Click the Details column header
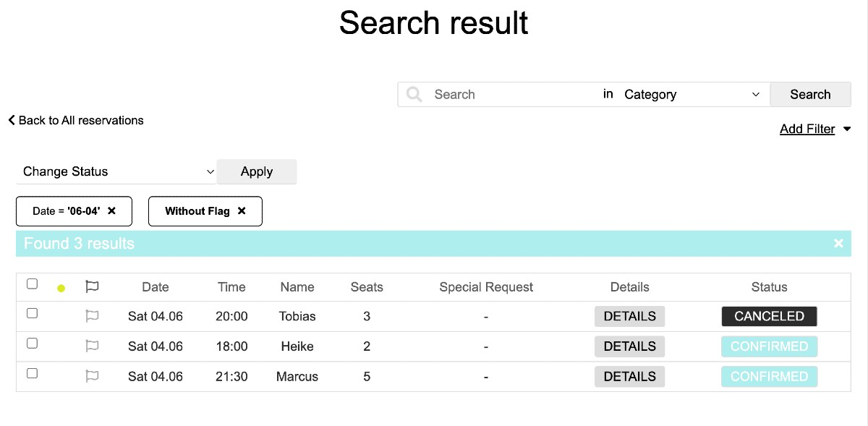 pyautogui.click(x=629, y=287)
